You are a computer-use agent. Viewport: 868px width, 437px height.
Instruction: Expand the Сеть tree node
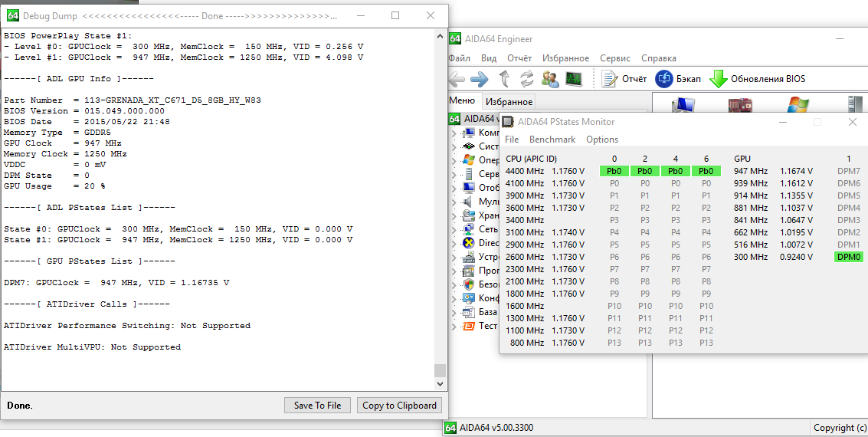(x=454, y=230)
